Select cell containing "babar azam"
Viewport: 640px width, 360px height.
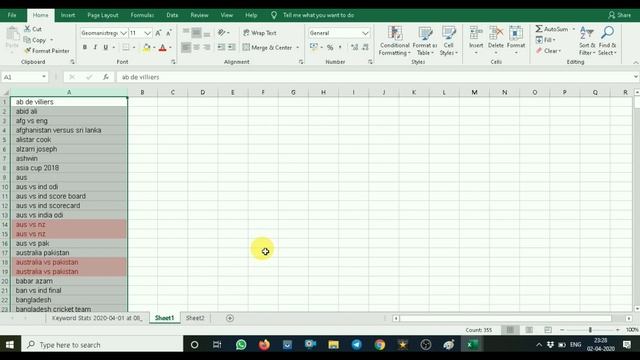69,281
